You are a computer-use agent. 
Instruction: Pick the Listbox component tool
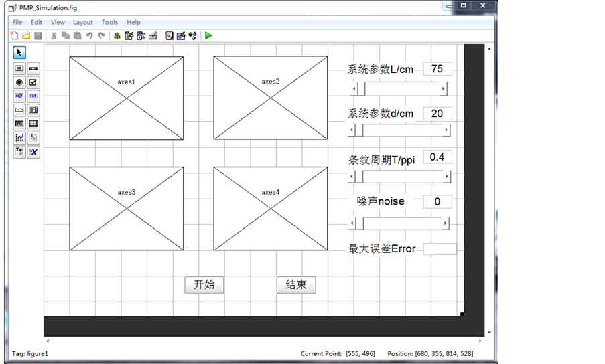point(33,110)
